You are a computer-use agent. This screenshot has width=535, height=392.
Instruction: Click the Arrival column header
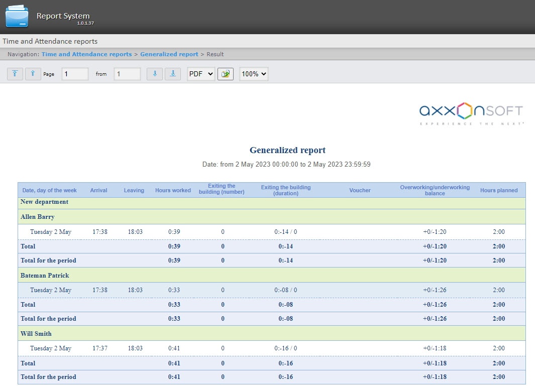click(x=98, y=190)
